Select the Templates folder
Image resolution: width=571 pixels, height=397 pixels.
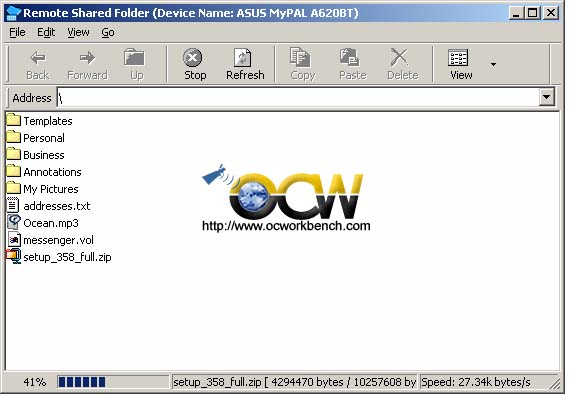(48, 121)
